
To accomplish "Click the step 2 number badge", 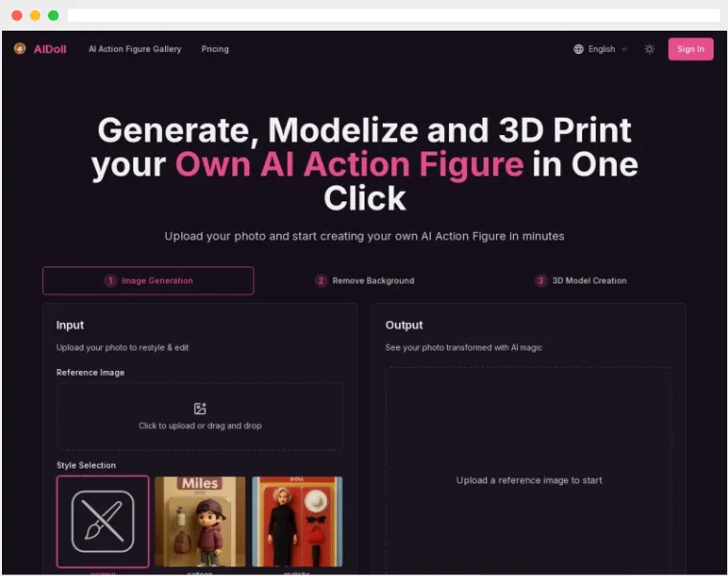I will click(x=320, y=281).
